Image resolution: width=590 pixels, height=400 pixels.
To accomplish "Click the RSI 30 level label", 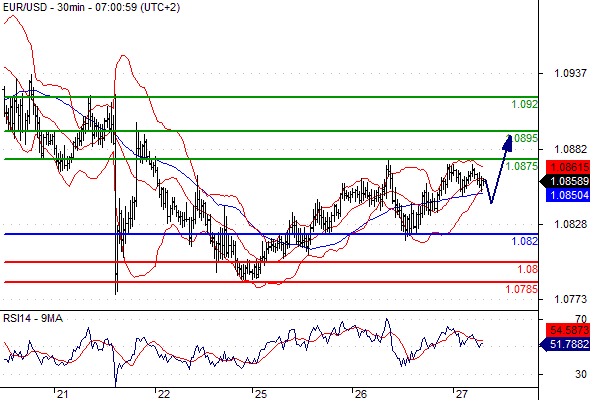I will pos(581,374).
